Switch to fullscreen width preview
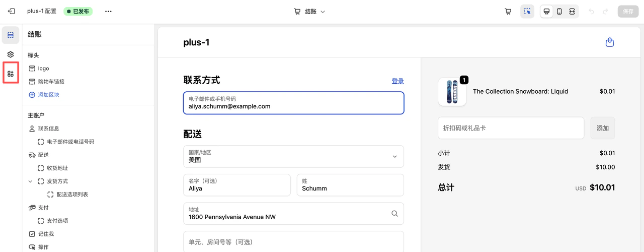 click(x=572, y=11)
